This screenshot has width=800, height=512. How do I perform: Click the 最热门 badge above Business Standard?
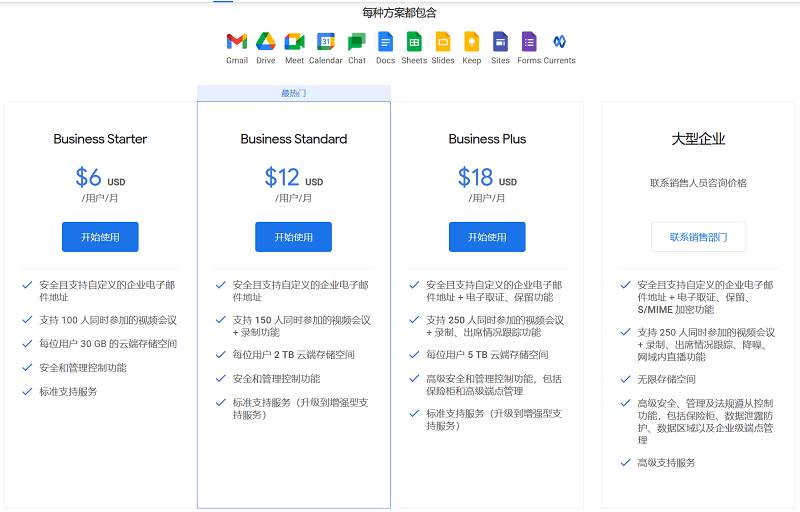[294, 93]
